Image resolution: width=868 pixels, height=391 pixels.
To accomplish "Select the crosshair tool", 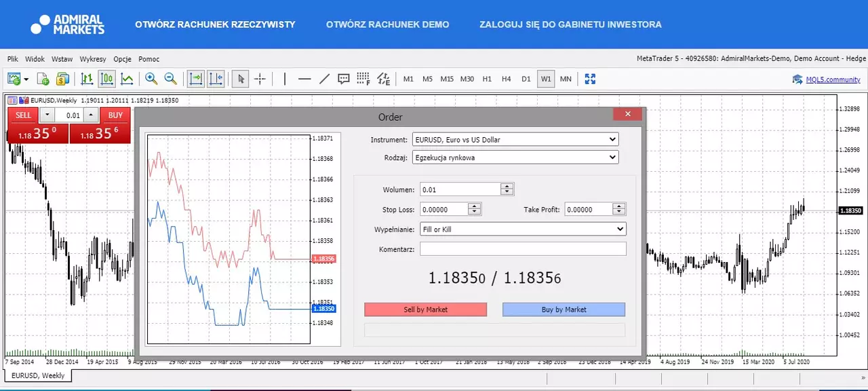I will click(x=260, y=79).
